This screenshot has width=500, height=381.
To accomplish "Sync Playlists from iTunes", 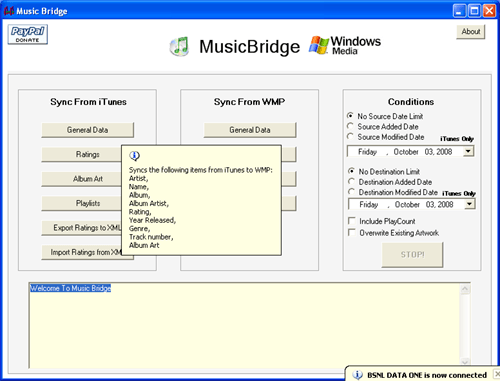I will (x=82, y=203).
